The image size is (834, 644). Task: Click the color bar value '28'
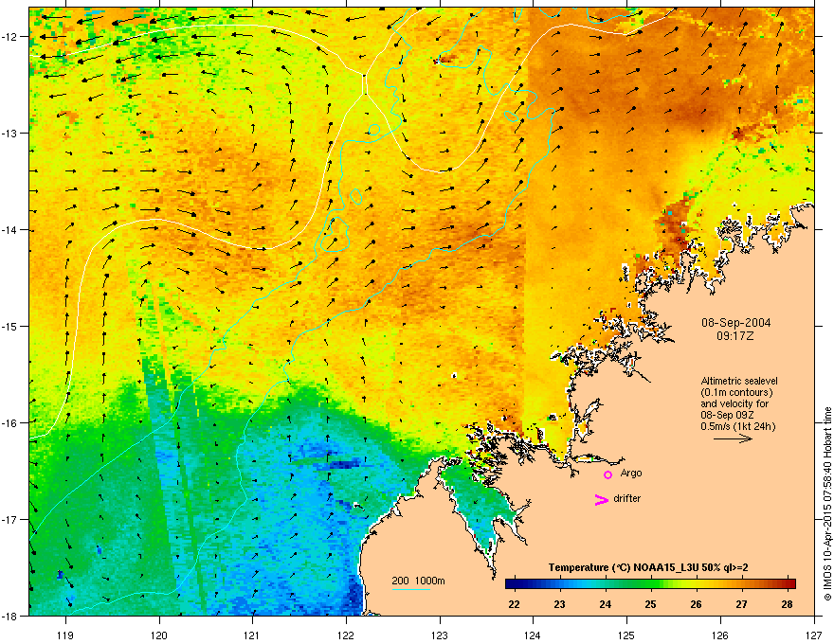[x=787, y=604]
